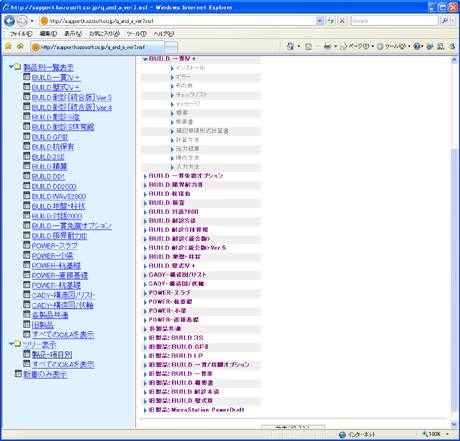The image size is (460, 441).
Task: Collapse the ツリー表示 sidebar folder arrow
Action: click(x=11, y=343)
